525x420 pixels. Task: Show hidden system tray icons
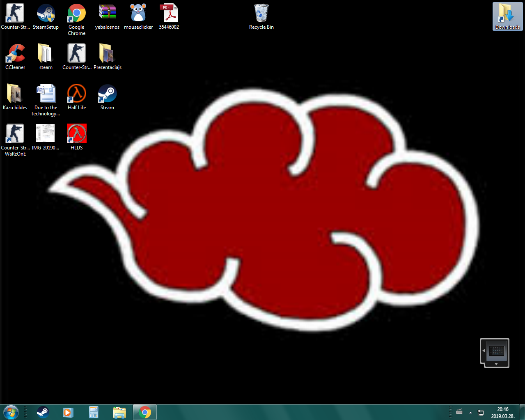pos(470,413)
